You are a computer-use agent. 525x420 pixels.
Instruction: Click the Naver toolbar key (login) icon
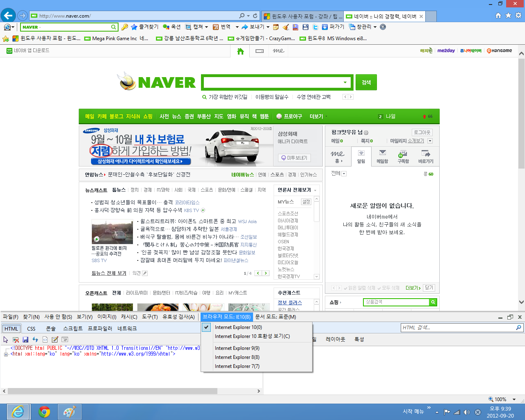(x=125, y=27)
